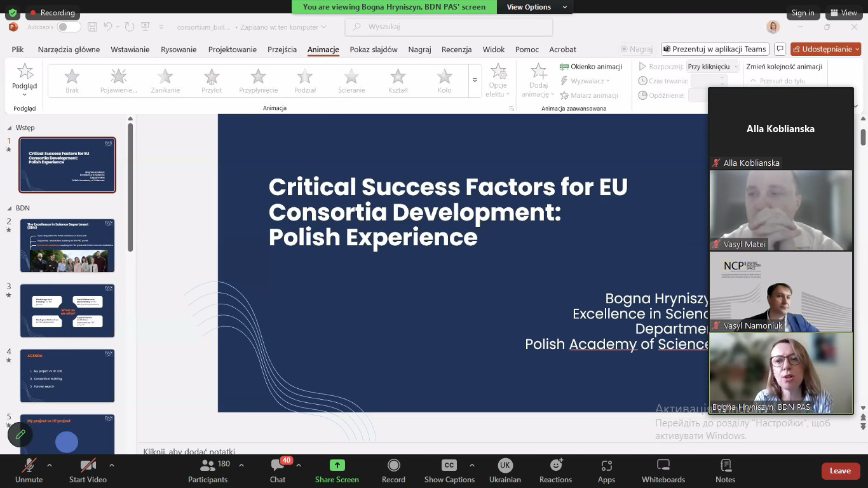868x488 pixels.
Task: Switch to Wstawianie tab
Action: 130,49
